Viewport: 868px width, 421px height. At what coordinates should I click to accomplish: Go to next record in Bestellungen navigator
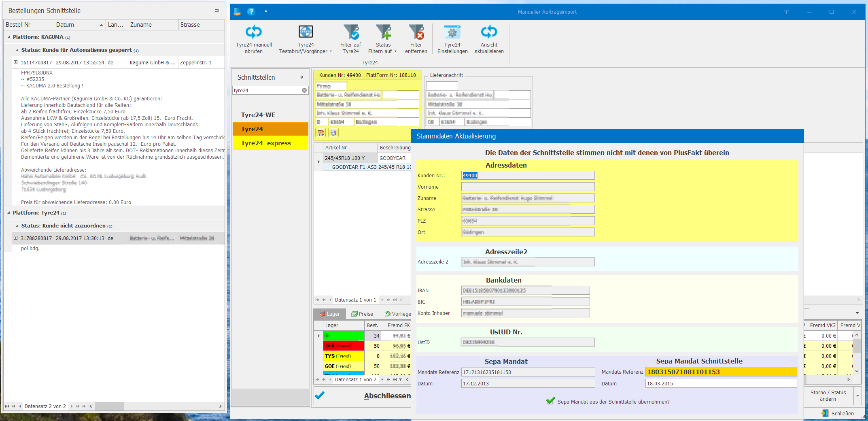point(72,406)
